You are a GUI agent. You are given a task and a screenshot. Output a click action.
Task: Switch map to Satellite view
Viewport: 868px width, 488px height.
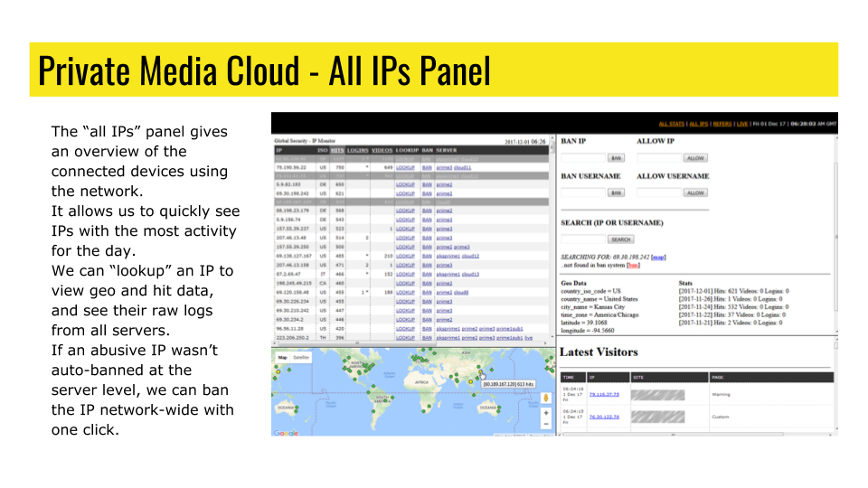pos(299,357)
